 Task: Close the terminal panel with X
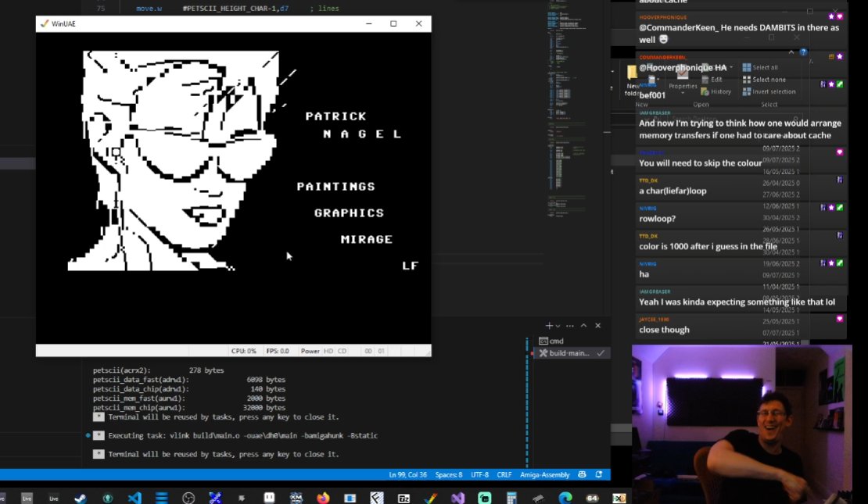pyautogui.click(x=598, y=325)
